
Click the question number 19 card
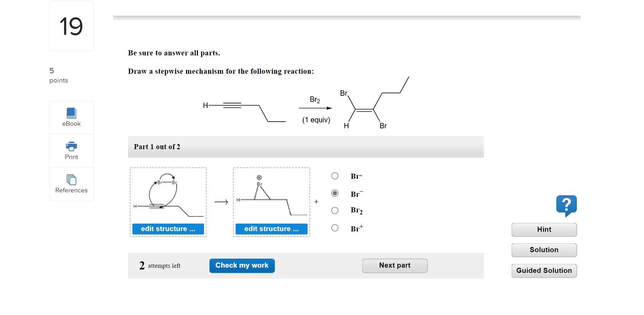71,25
